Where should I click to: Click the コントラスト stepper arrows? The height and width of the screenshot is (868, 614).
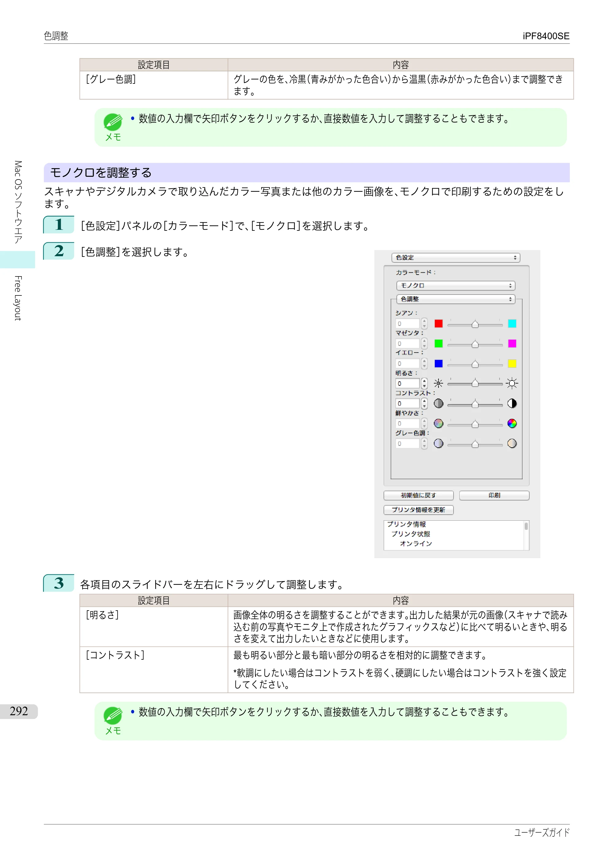coord(424,404)
